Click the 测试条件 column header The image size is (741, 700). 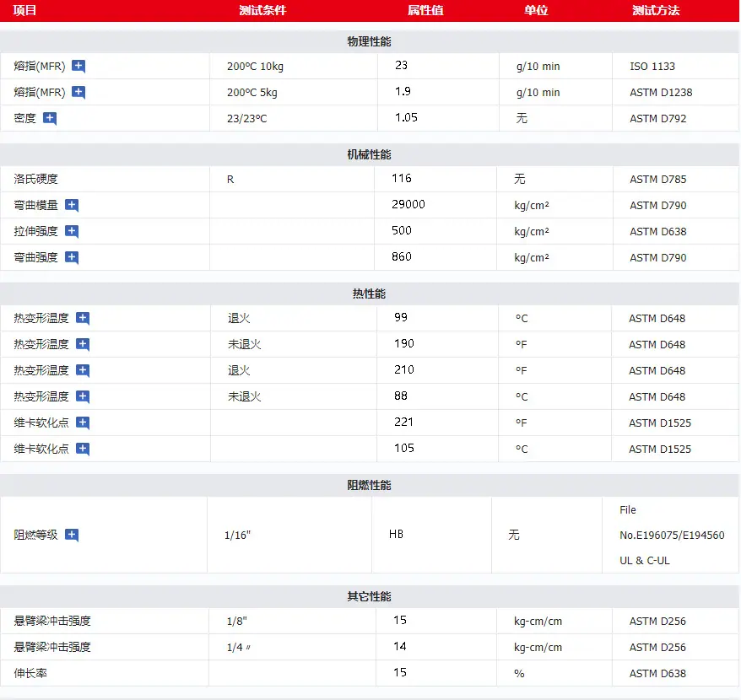pyautogui.click(x=262, y=10)
